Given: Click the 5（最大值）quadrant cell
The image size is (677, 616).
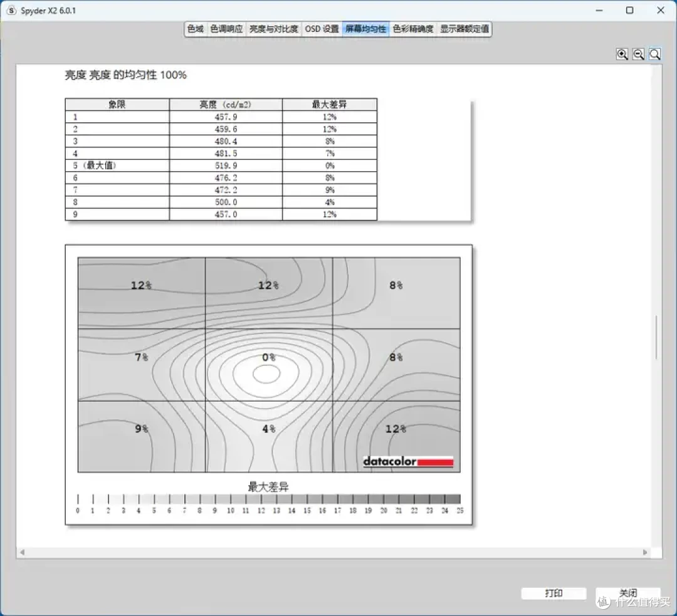Looking at the screenshot, I should pos(117,165).
